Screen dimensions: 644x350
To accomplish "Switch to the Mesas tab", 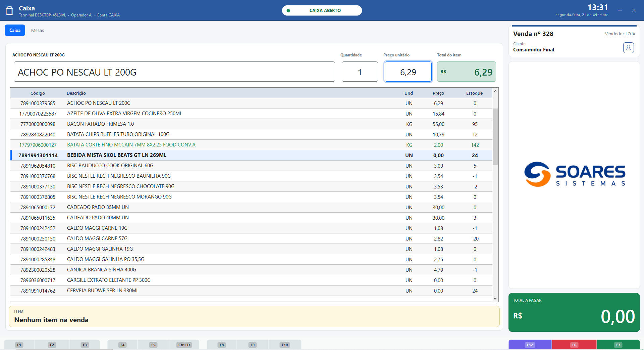I will (38, 30).
